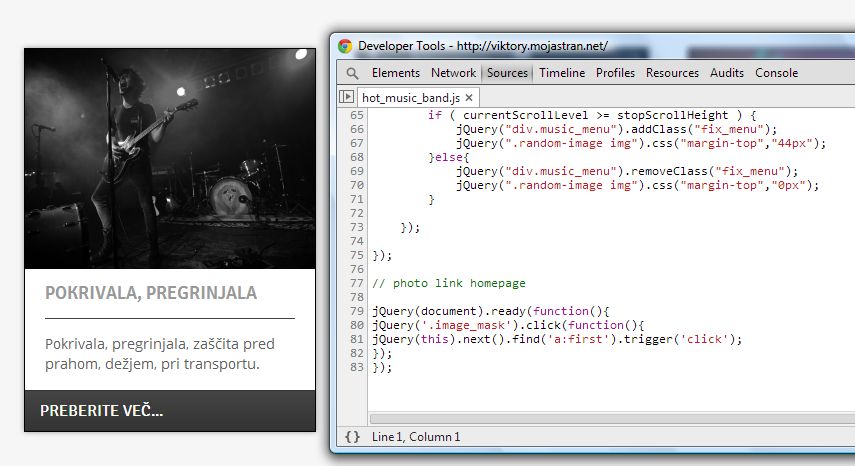Click line number 77 in the gutter
855x466 pixels.
pos(357,283)
